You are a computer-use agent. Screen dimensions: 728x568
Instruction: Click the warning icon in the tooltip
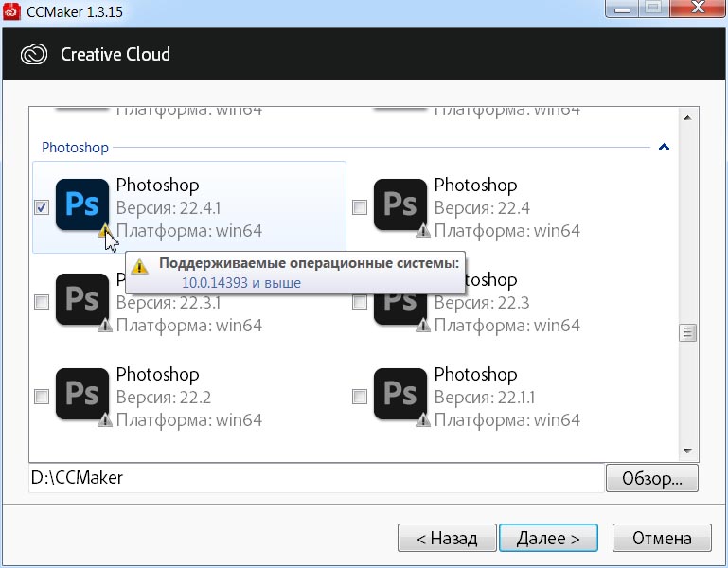(139, 267)
